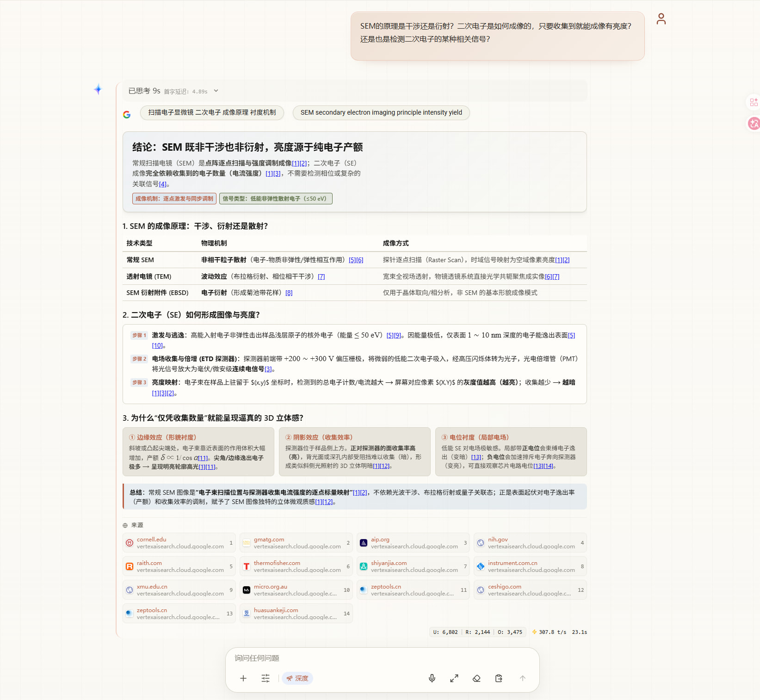Open the zeptools.cn source card numbered 11
The image size is (760, 700).
point(413,590)
